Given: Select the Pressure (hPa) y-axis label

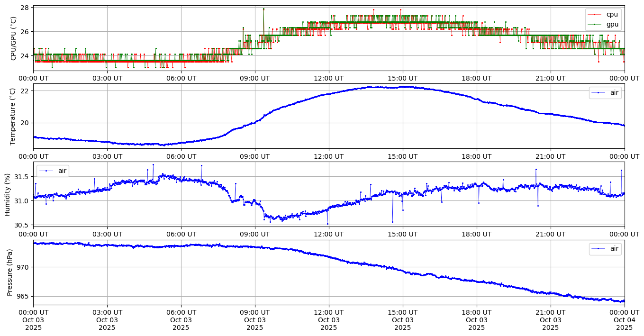Looking at the screenshot, I should 10,272.
